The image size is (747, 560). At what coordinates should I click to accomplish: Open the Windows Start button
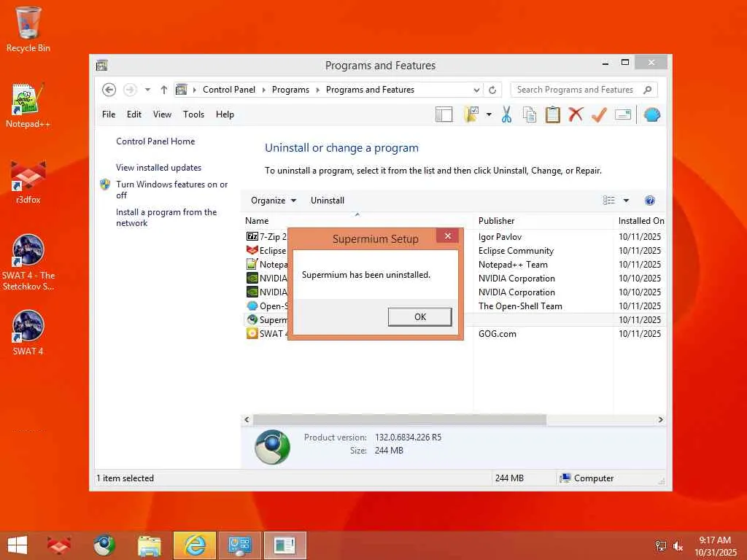pos(18,545)
